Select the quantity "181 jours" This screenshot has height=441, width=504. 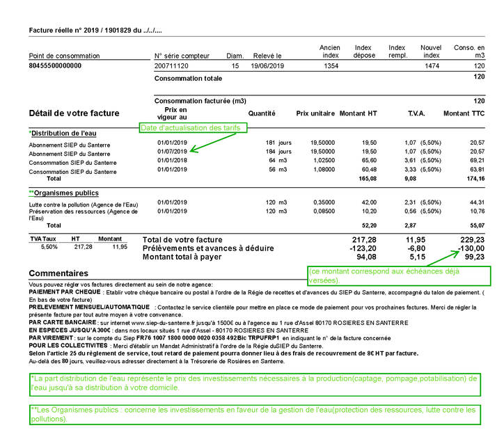[278, 143]
